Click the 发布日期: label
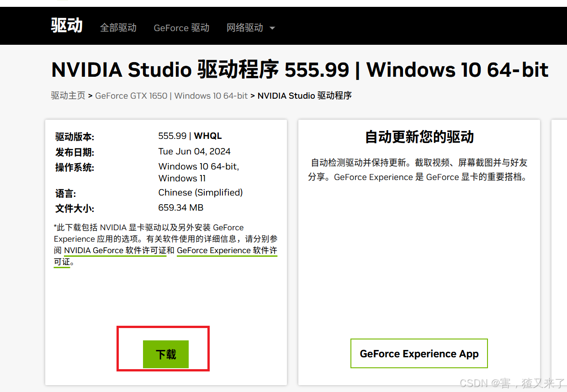 pyautogui.click(x=74, y=153)
